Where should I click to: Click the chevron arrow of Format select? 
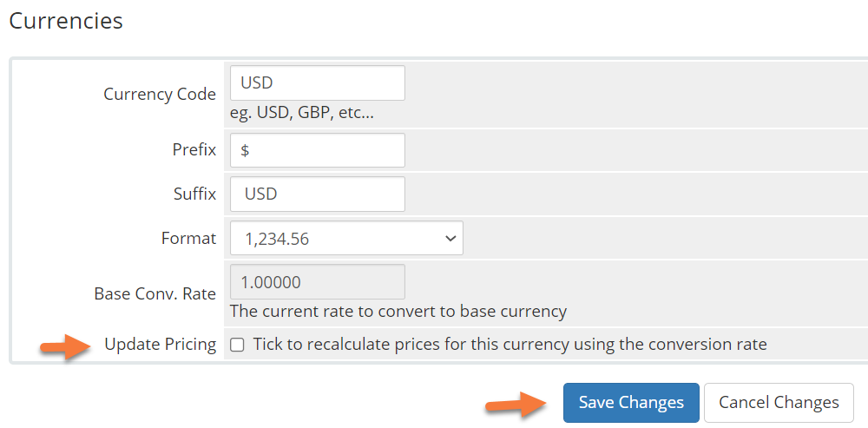450,238
